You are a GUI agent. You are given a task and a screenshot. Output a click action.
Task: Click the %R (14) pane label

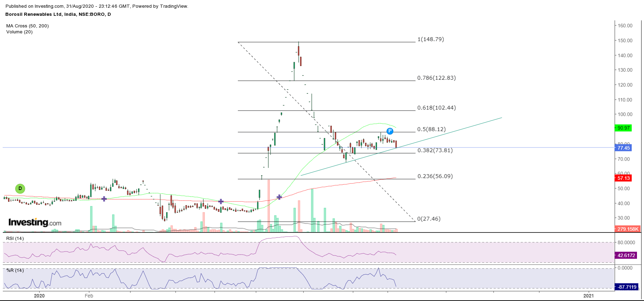15,270
